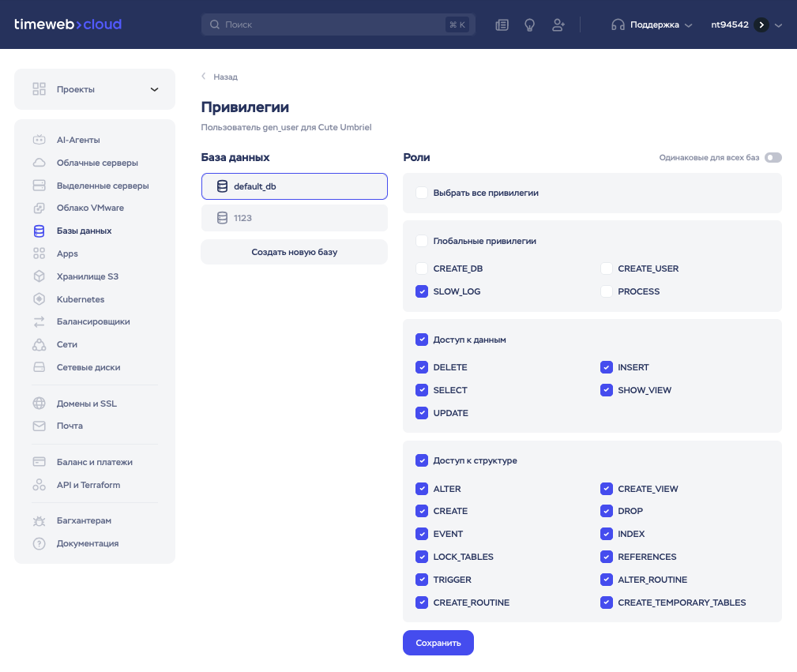Click the add user icon in header

[558, 24]
